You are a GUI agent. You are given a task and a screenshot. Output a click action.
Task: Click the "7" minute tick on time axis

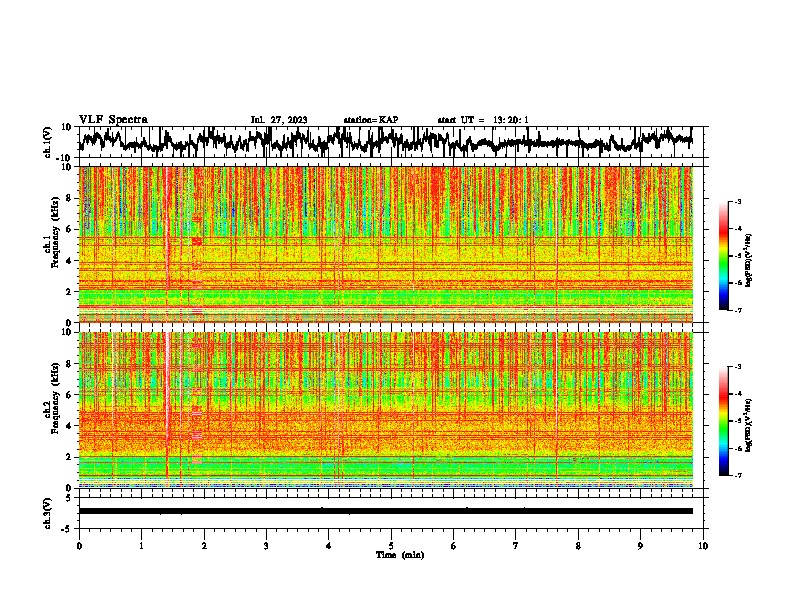point(516,546)
